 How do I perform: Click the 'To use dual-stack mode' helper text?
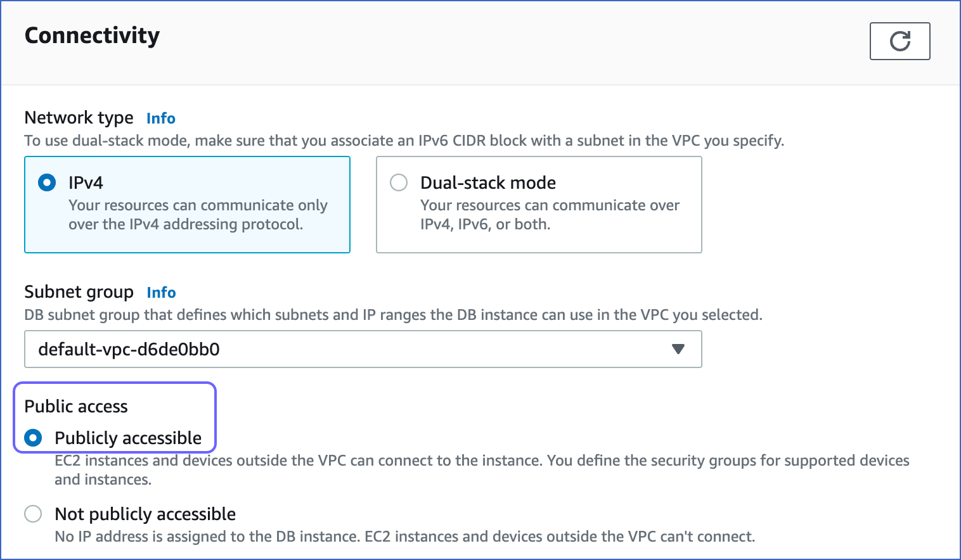coord(404,141)
